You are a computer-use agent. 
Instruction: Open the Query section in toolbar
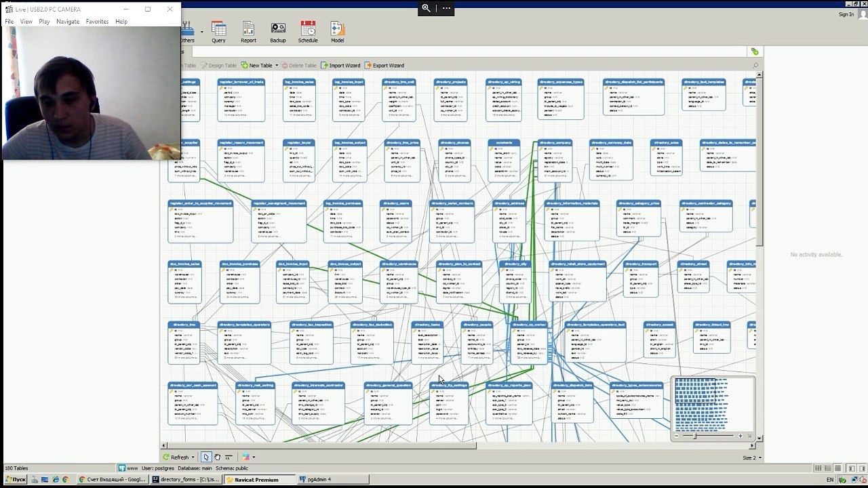coord(218,32)
